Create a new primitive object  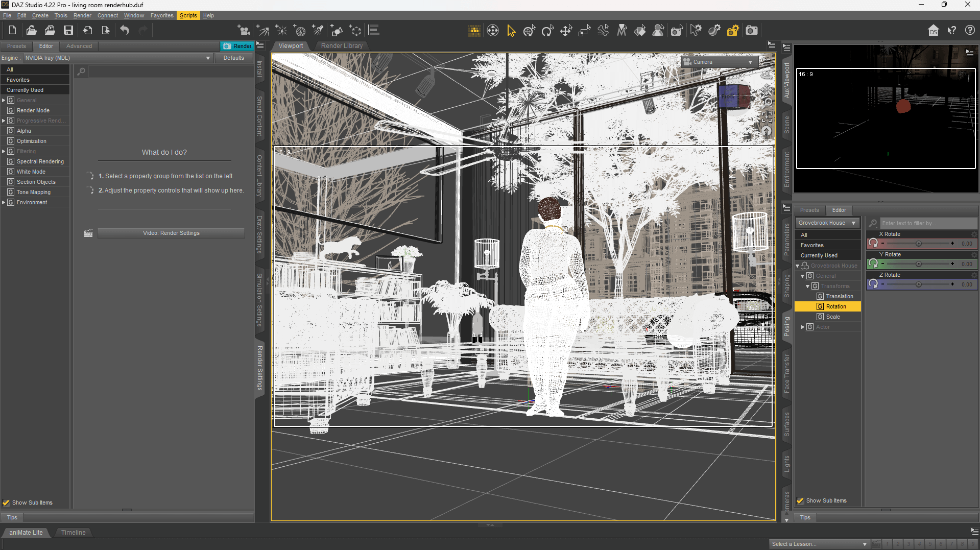(x=337, y=31)
